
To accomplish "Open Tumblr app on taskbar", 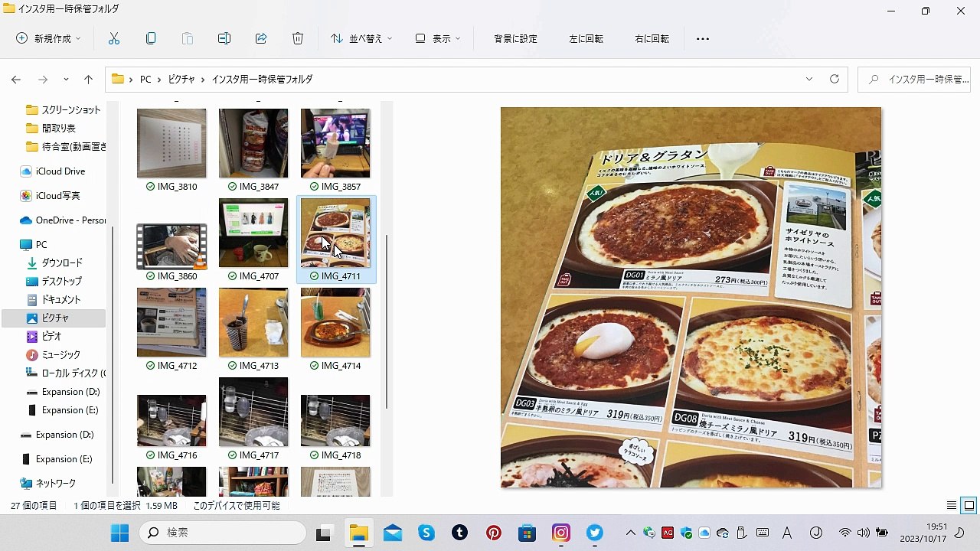I will click(x=460, y=533).
